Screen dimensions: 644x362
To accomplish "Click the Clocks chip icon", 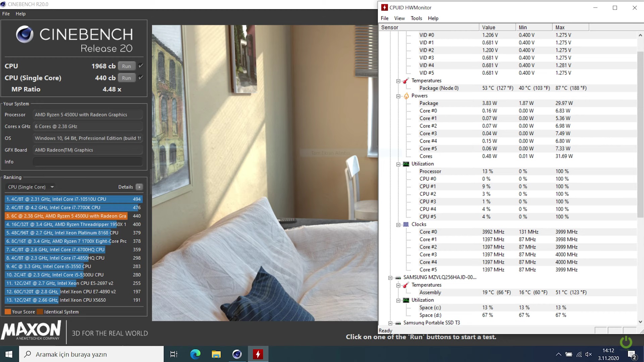I will coord(406,225).
